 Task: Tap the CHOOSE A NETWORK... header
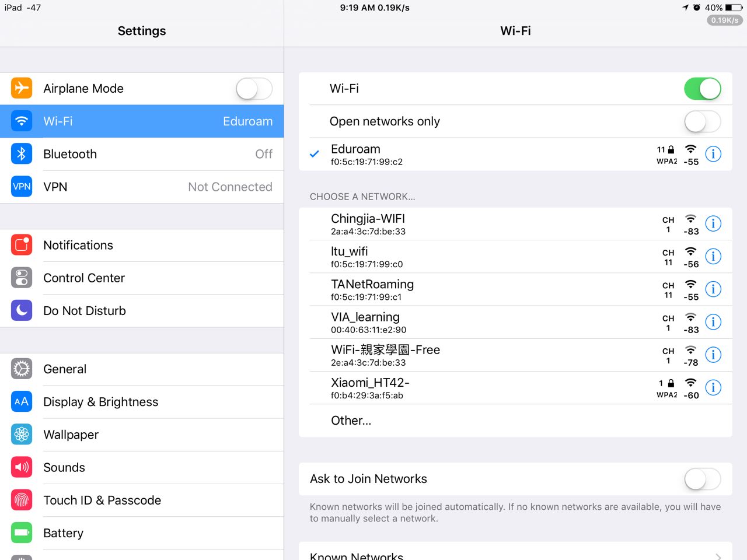(x=362, y=197)
